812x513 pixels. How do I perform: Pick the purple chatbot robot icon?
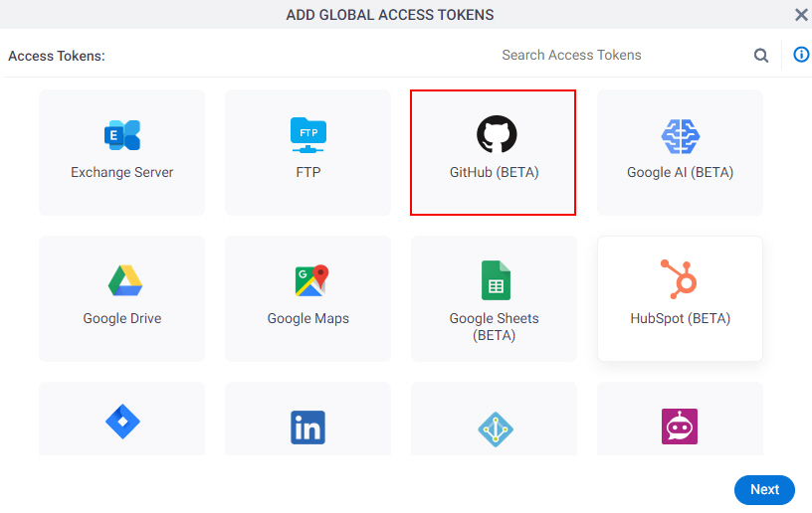[x=680, y=427]
